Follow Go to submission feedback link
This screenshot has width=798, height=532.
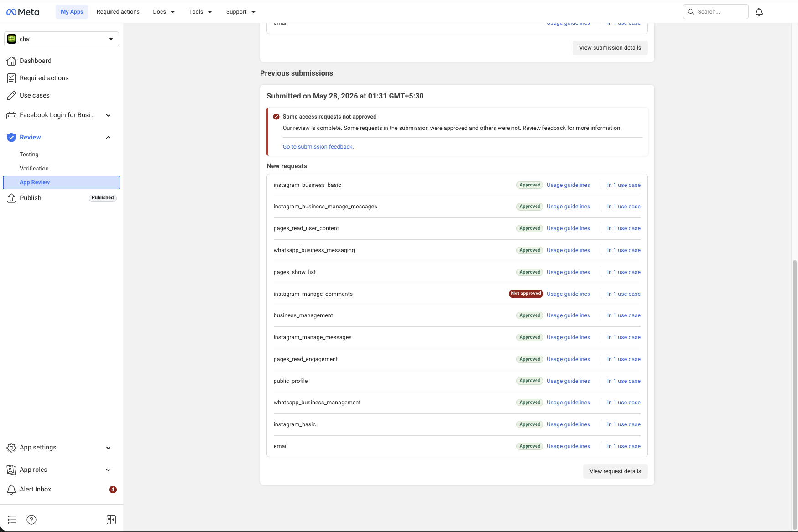(x=318, y=147)
